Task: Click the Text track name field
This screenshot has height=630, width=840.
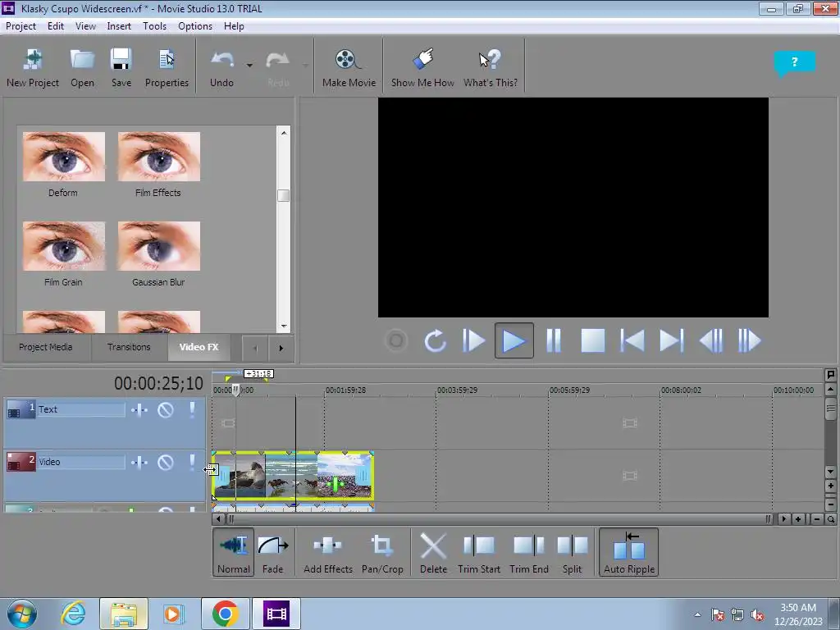Action: pyautogui.click(x=81, y=410)
